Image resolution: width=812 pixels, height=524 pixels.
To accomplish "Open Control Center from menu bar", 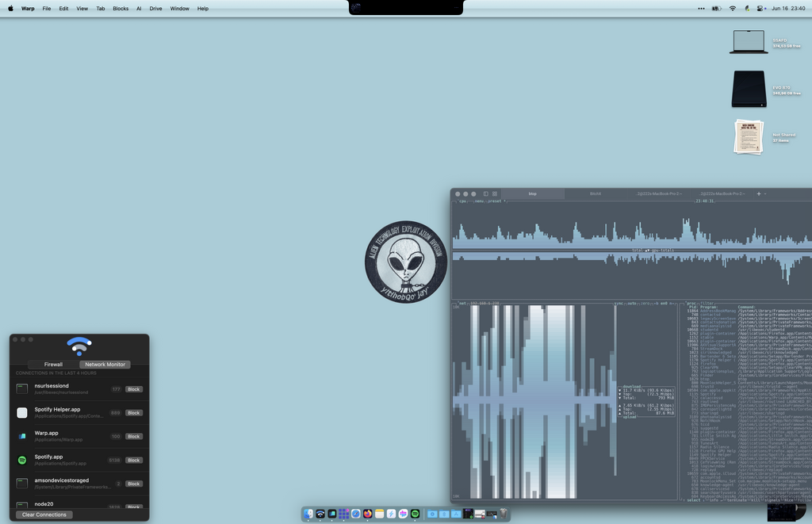I will pyautogui.click(x=760, y=8).
